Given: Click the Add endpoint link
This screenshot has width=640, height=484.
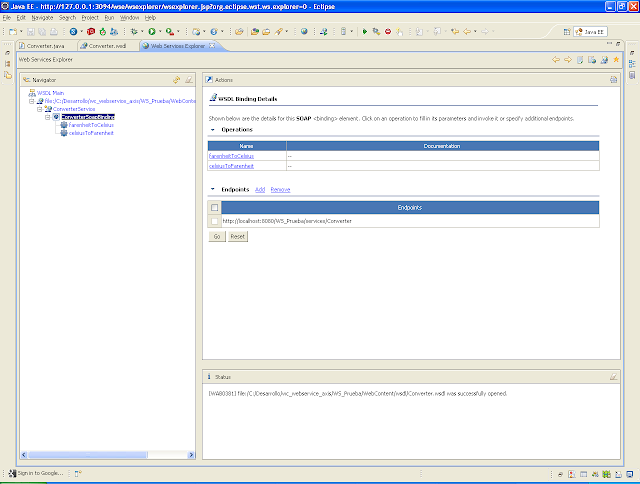Looking at the screenshot, I should pos(260,189).
